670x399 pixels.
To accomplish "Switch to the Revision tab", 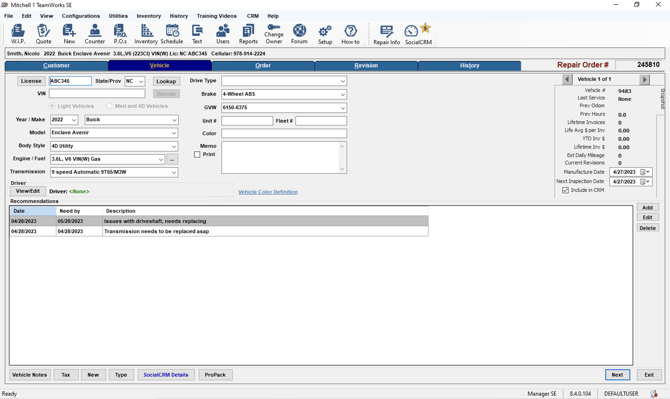I will click(366, 66).
